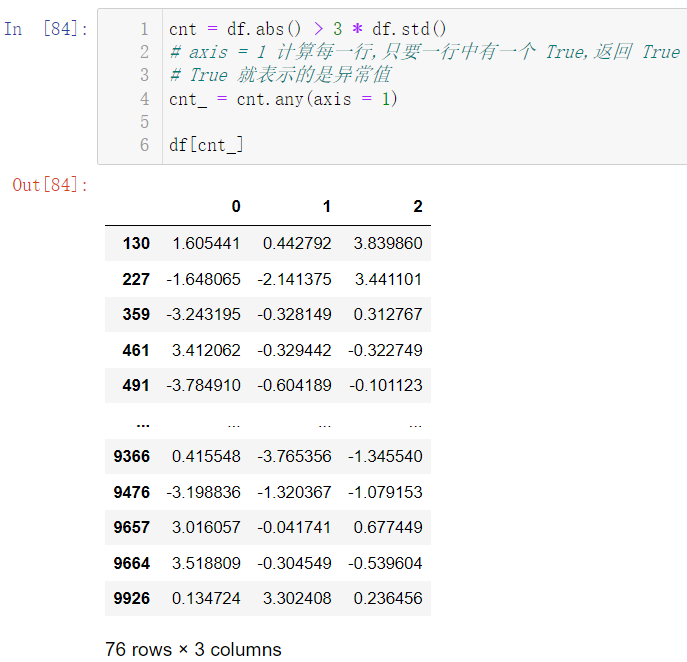Click the comment line starting '# axis = 1'
This screenshot has width=687, height=662.
[x=425, y=52]
